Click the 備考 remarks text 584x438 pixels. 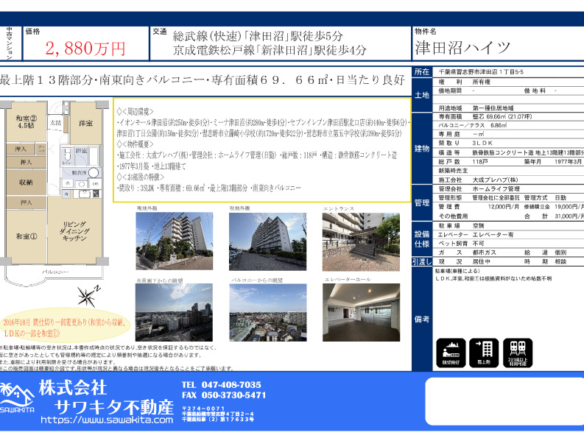pos(493,274)
